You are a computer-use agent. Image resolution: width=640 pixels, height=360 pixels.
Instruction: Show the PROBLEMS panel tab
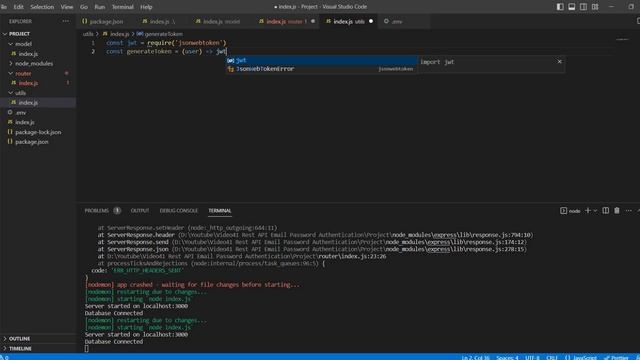point(97,211)
